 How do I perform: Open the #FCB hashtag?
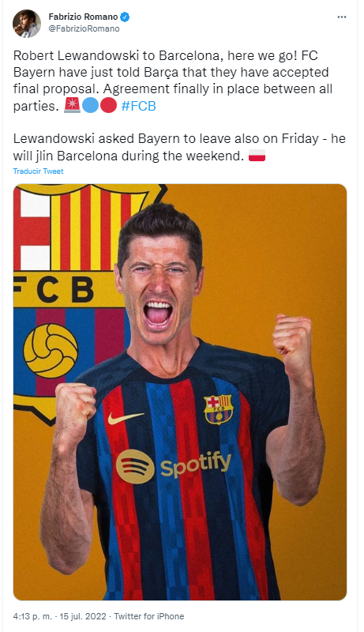pos(138,106)
